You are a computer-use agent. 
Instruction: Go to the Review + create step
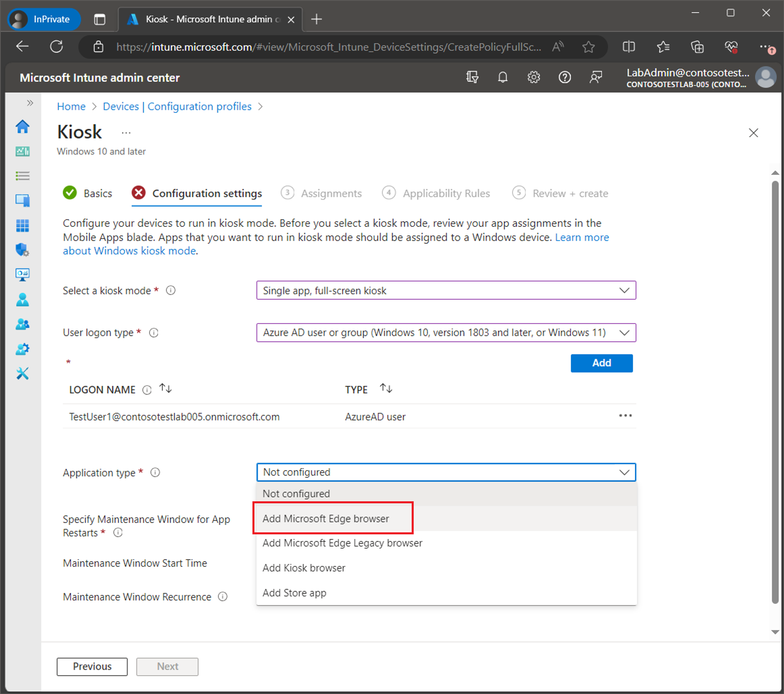[x=560, y=193]
